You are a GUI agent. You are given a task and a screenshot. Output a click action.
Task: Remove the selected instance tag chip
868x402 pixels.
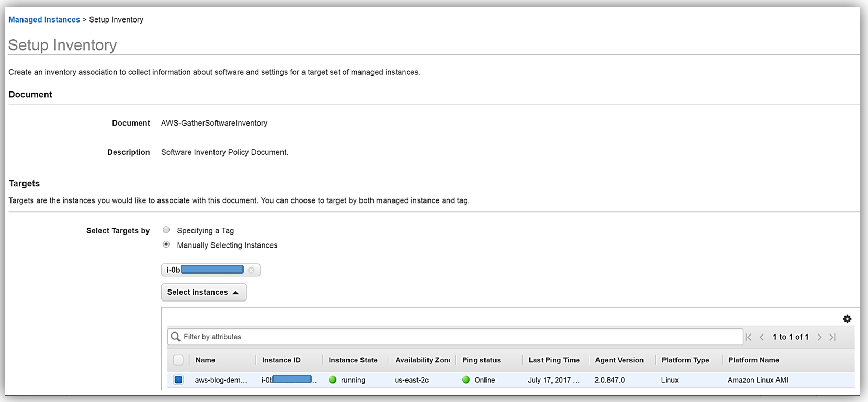(251, 270)
